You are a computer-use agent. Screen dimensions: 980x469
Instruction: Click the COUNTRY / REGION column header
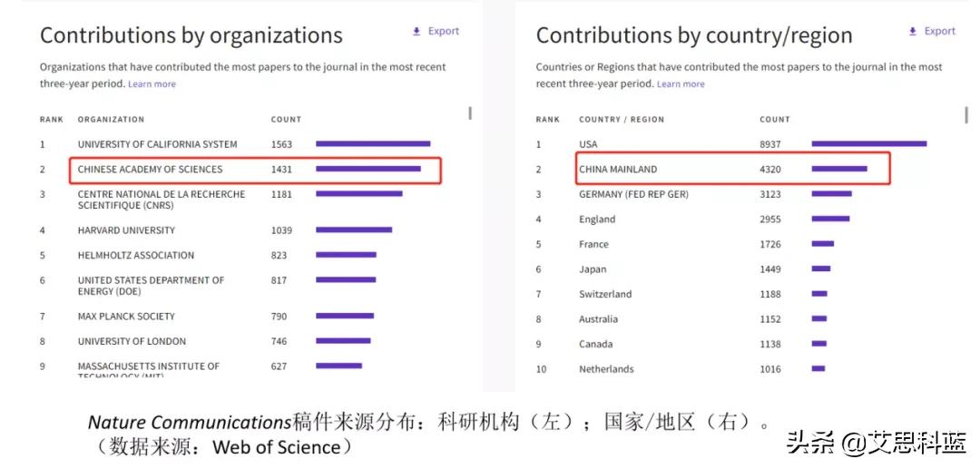[x=622, y=119]
